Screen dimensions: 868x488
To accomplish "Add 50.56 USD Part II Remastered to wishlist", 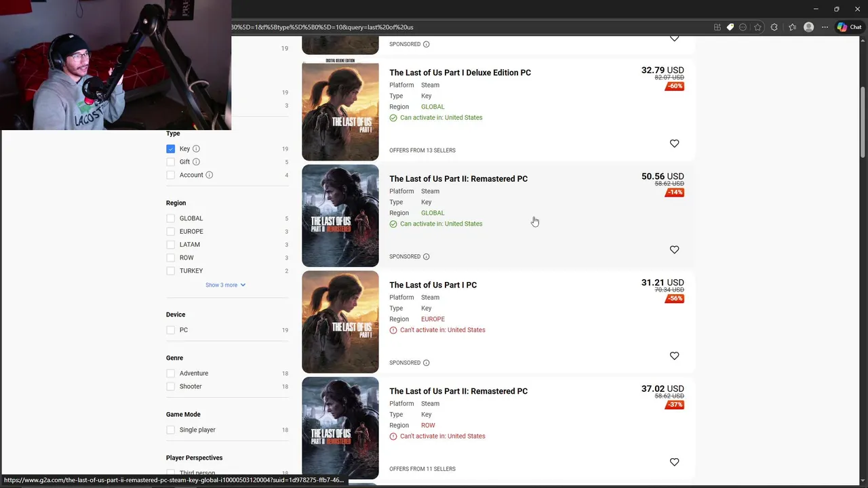I will click(x=674, y=249).
